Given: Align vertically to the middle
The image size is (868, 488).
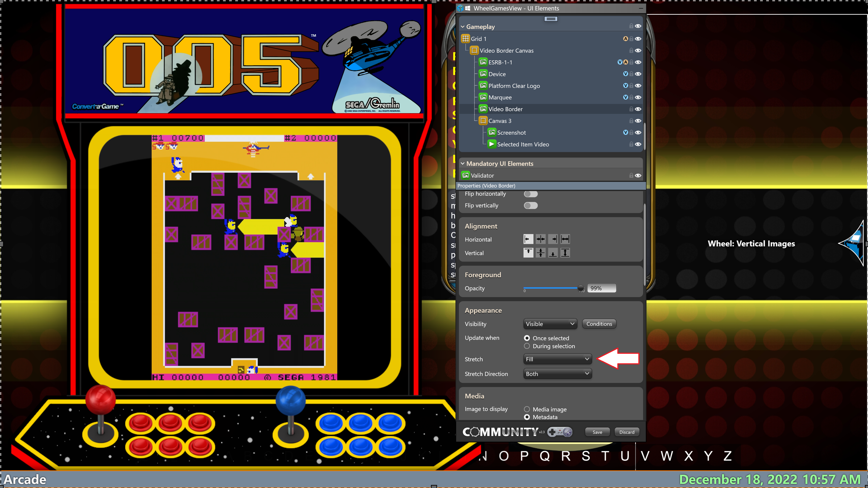Looking at the screenshot, I should (x=540, y=253).
